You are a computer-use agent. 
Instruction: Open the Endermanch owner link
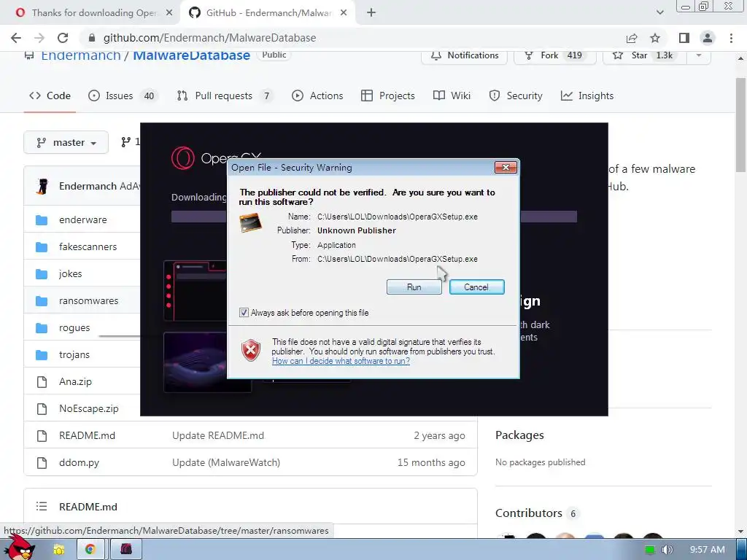(x=81, y=55)
